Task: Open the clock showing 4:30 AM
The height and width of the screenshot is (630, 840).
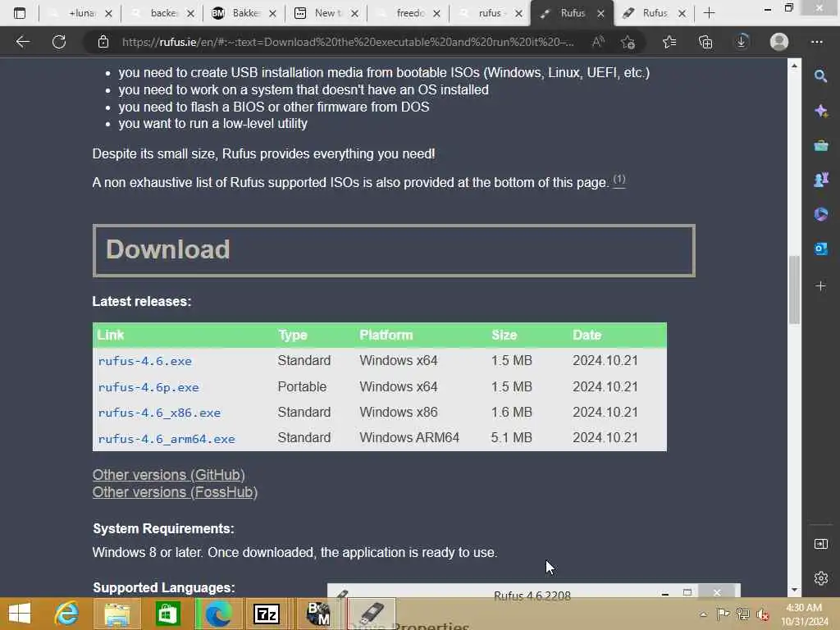Action: [x=805, y=614]
